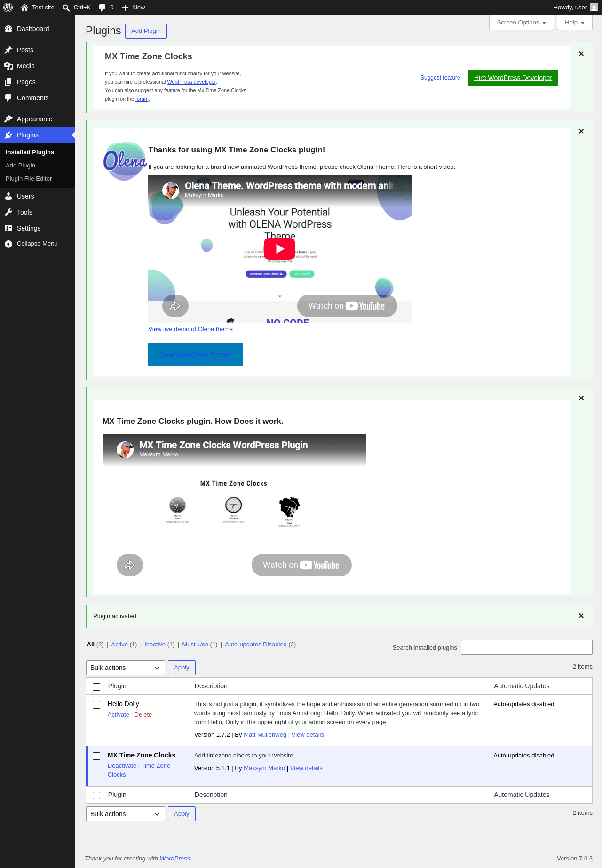Click the Appearance paintbrush icon
The image size is (602, 868).
8,119
